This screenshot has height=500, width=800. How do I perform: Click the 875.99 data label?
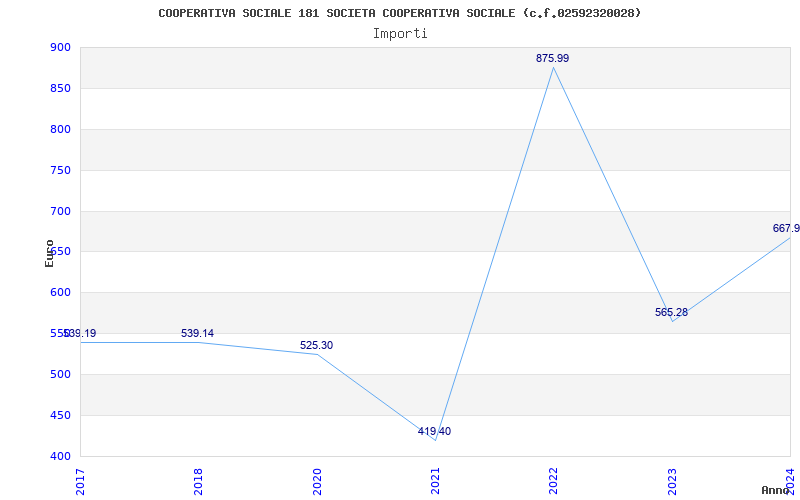[x=552, y=58]
